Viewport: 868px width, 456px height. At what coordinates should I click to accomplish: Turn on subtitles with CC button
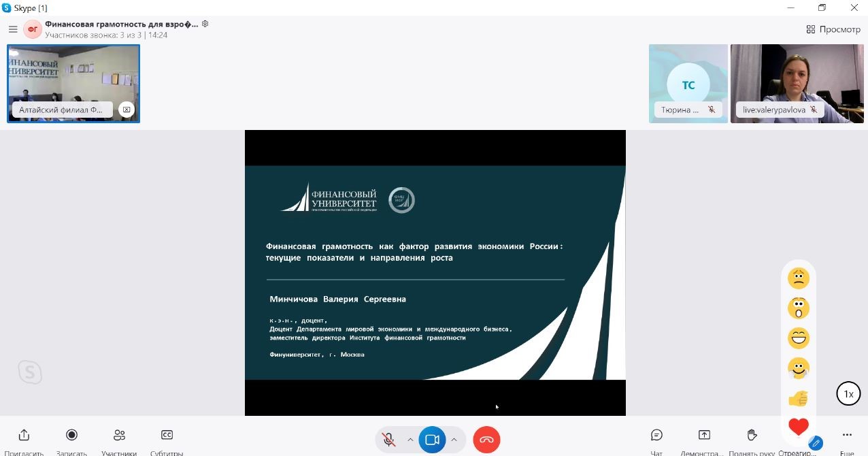(x=167, y=436)
